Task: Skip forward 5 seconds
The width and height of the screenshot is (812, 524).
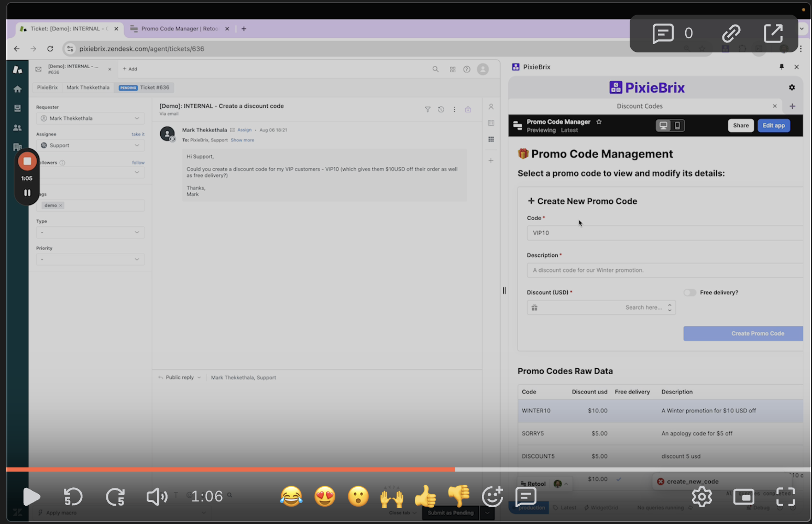Action: coord(115,496)
